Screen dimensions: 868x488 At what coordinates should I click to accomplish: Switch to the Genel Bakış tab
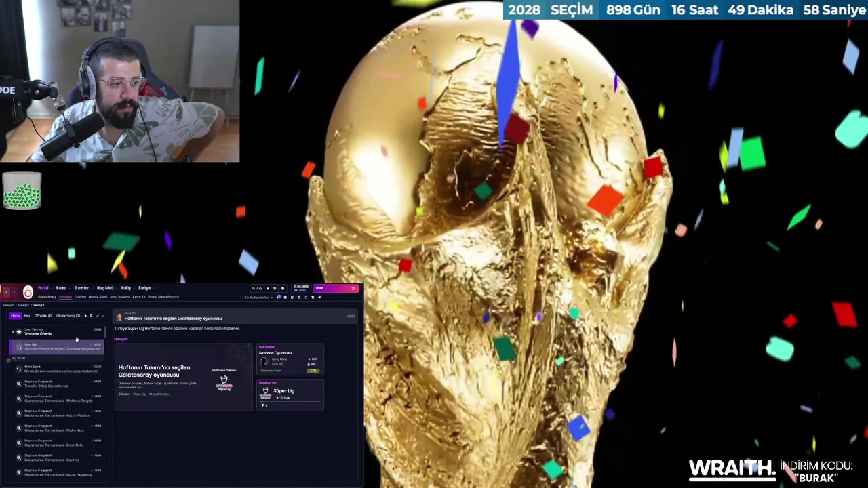pyautogui.click(x=47, y=297)
